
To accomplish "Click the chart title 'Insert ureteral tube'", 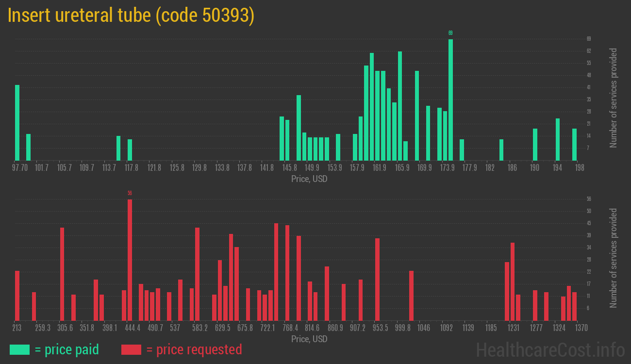I will [x=131, y=16].
